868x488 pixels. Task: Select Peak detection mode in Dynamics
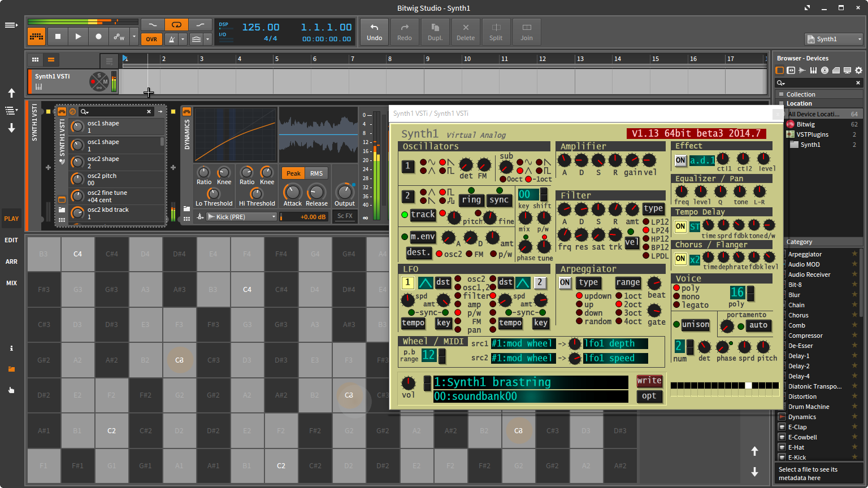[x=293, y=173]
